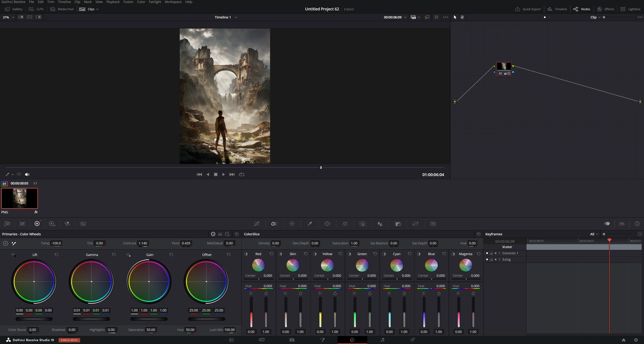Open the HDR color wheels palette
Image resolution: width=644 pixels, height=344 pixels.
[x=52, y=224]
